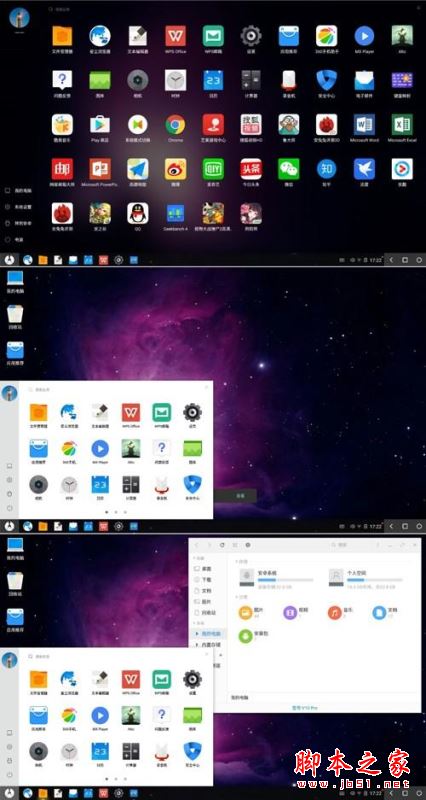The width and height of the screenshot is (426, 800).
Task: Open the settings gear in the middle screenshot's start menu
Action: (192, 412)
